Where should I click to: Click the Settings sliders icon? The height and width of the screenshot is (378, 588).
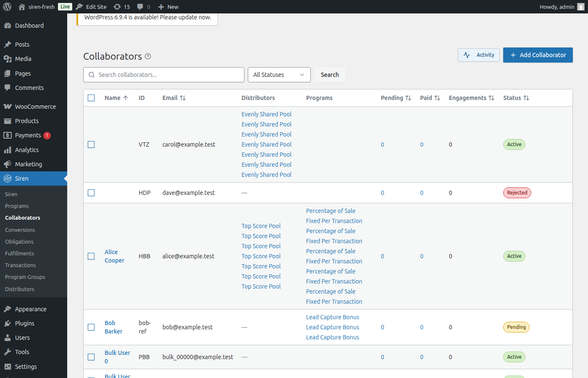tap(8, 367)
